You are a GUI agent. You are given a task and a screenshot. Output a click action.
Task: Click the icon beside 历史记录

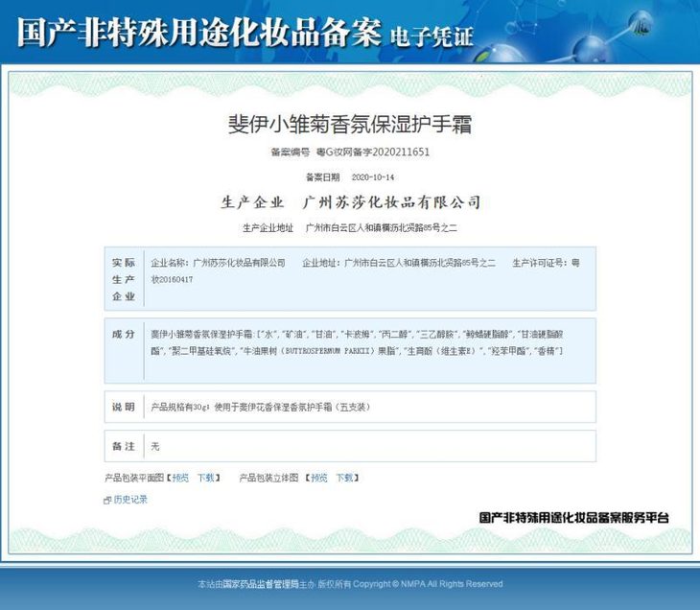click(107, 500)
